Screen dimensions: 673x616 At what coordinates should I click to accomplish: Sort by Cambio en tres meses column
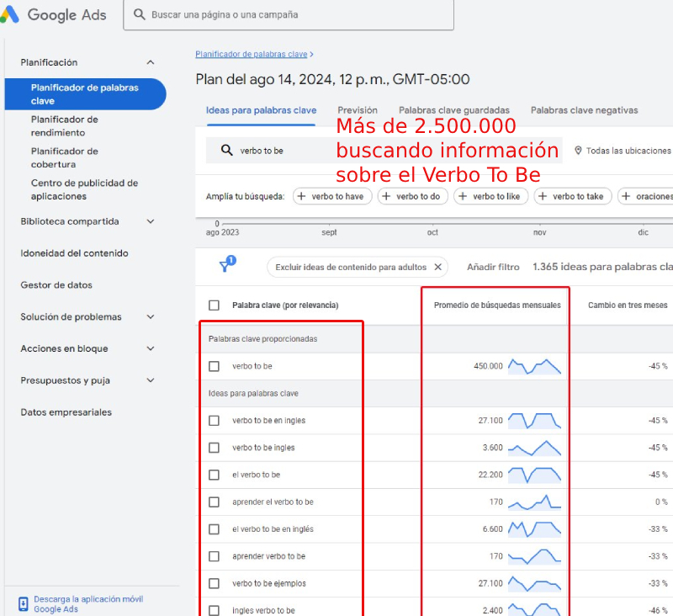pyautogui.click(x=628, y=305)
